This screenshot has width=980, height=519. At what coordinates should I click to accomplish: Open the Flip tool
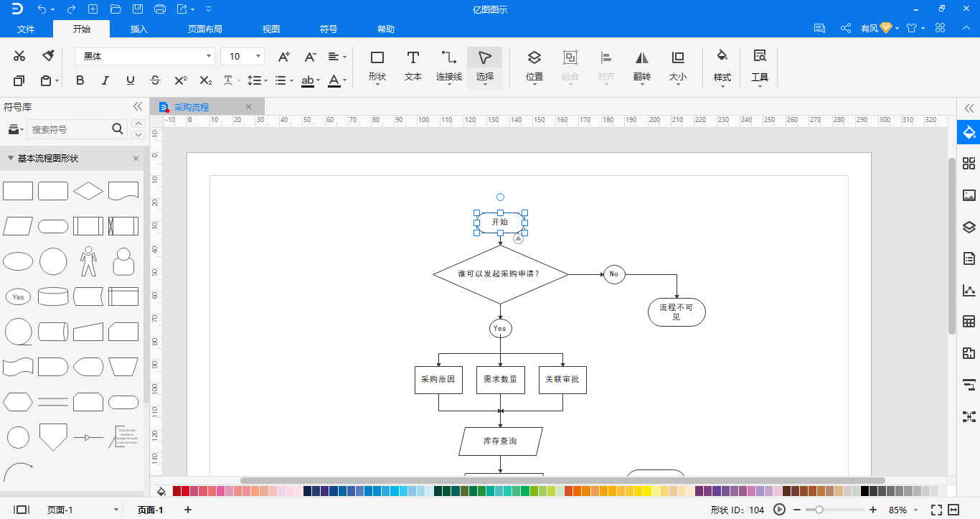[x=642, y=65]
